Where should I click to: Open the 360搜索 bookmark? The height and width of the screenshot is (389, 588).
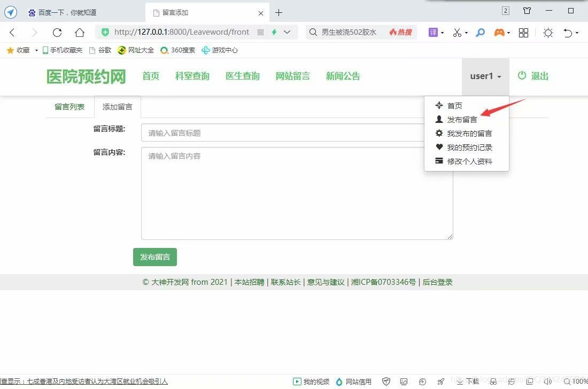coord(178,50)
